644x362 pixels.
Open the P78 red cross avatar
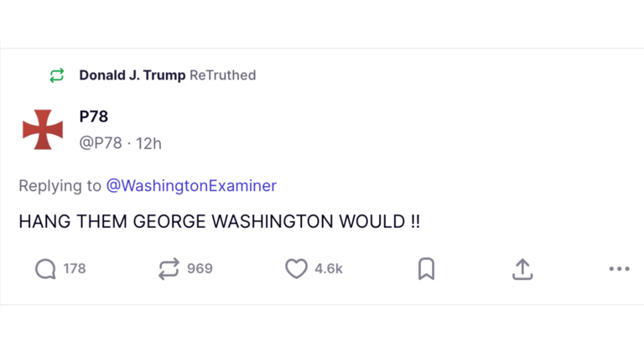pyautogui.click(x=43, y=130)
